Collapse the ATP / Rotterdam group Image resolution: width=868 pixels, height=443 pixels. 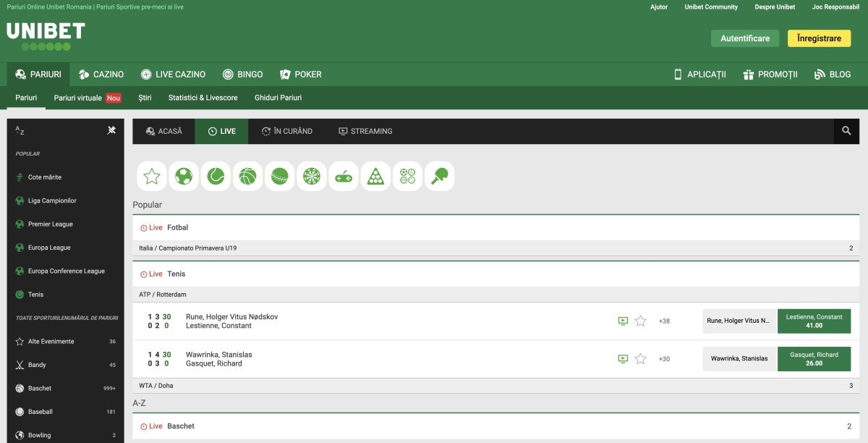(496, 295)
